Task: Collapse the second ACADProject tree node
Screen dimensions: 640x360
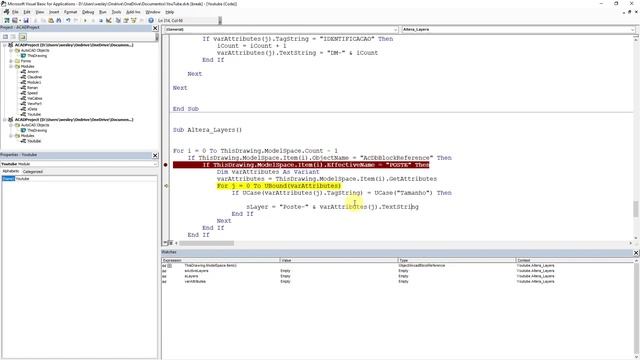Action: click(x=4, y=120)
